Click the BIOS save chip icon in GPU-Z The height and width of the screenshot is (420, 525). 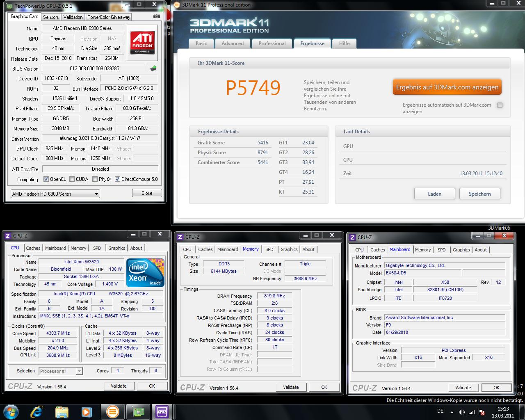coord(153,68)
